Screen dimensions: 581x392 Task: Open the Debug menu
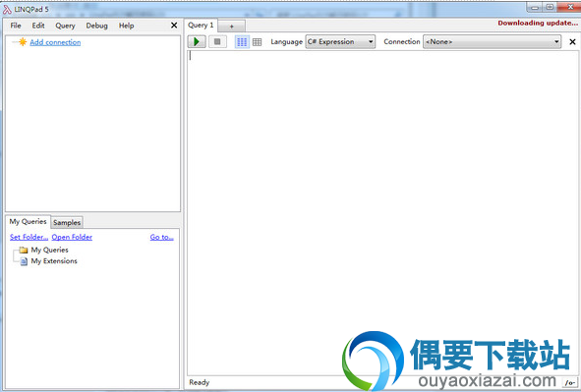coord(96,26)
